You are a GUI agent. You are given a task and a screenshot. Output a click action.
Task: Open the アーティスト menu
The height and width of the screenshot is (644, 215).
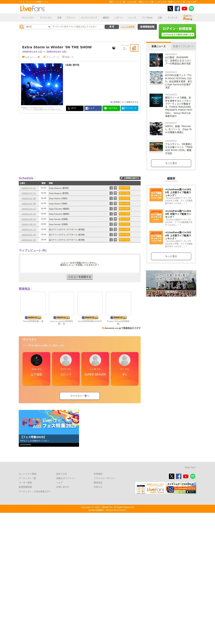(46, 18)
